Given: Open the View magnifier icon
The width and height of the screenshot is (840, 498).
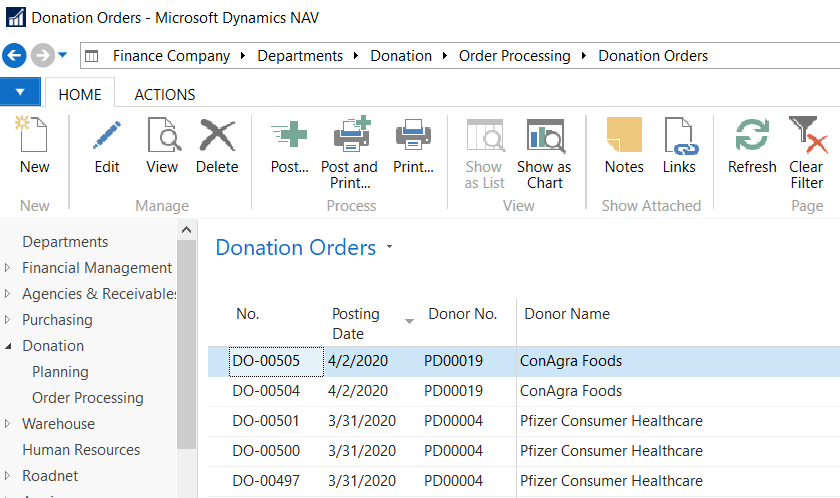Looking at the screenshot, I should pos(163,135).
